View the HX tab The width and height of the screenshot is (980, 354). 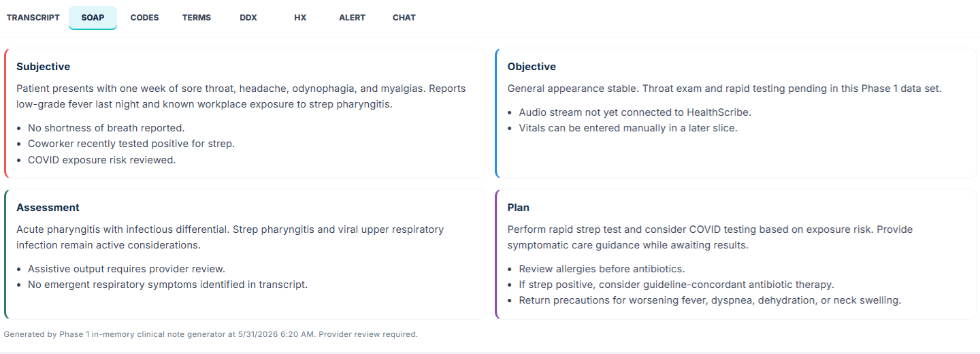tap(300, 18)
